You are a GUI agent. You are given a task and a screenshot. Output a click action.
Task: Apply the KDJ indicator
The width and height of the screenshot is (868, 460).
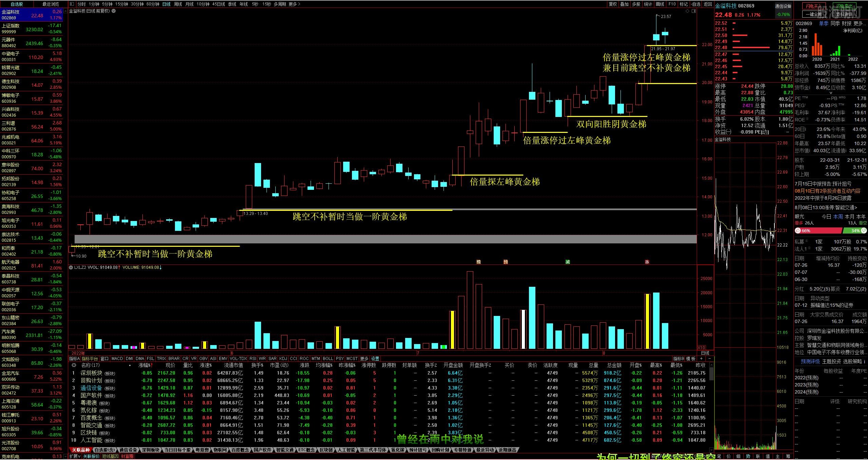click(x=283, y=359)
